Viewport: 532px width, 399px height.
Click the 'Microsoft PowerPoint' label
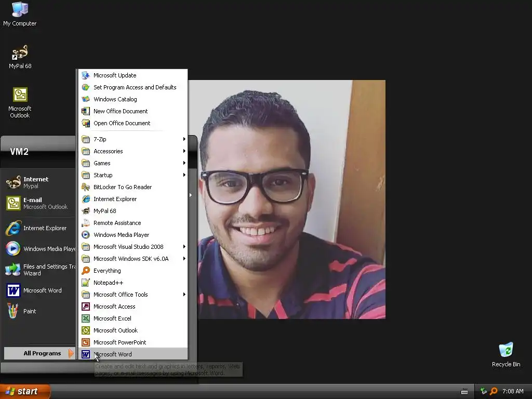120,342
